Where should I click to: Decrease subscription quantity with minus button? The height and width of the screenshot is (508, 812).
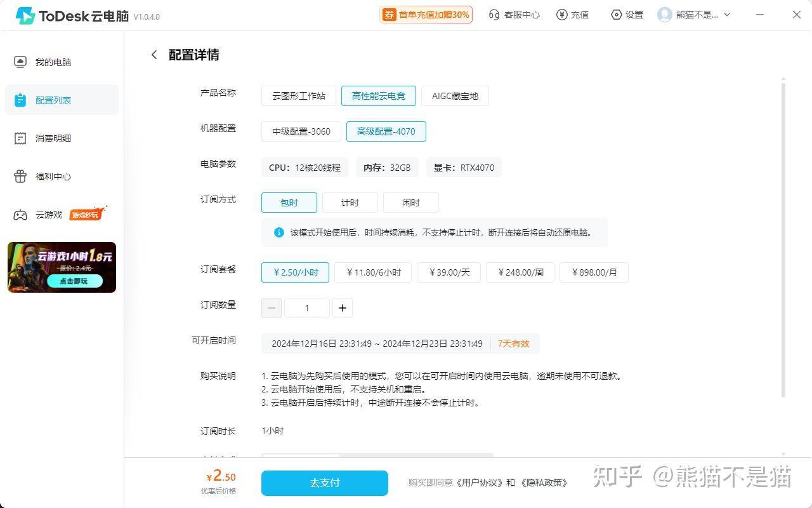point(272,308)
